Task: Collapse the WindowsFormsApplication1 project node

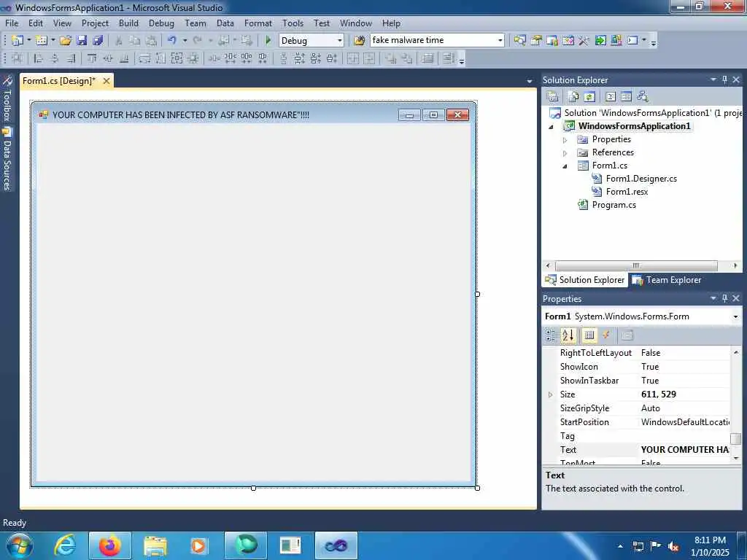Action: tap(551, 127)
